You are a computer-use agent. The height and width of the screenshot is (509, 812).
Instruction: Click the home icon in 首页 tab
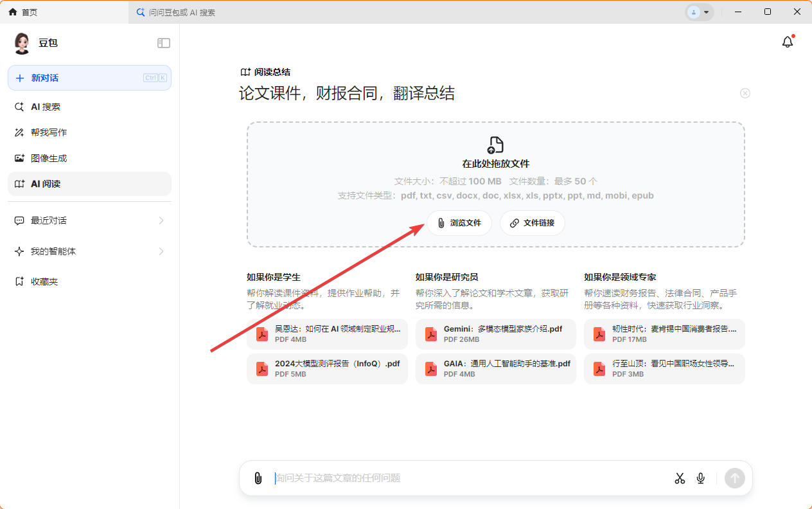[x=13, y=12]
